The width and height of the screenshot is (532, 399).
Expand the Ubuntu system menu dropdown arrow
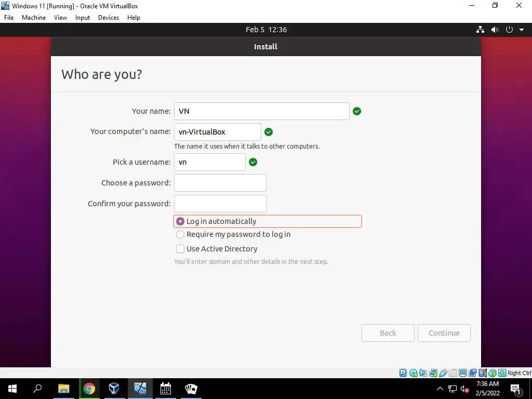point(522,30)
